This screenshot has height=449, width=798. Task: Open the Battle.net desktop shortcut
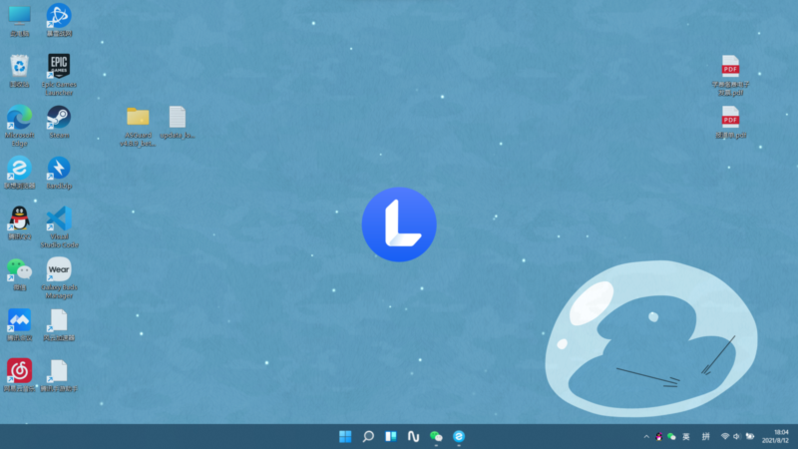[59, 16]
